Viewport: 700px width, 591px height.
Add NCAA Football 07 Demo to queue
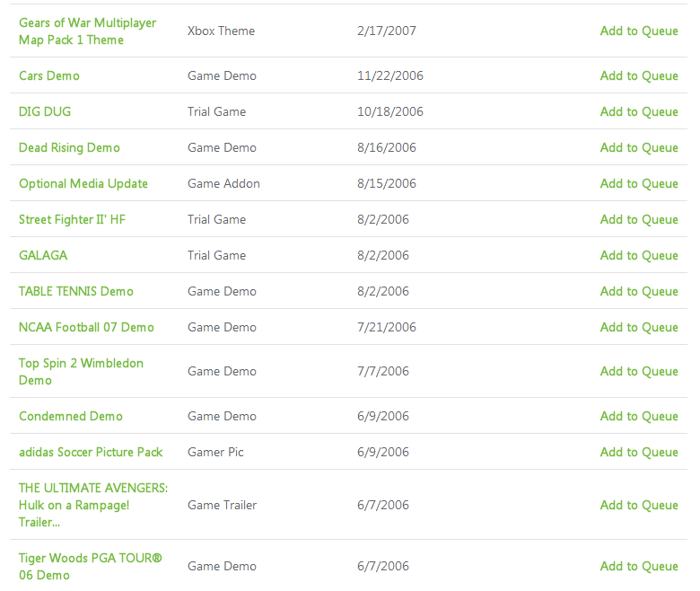coord(639,328)
